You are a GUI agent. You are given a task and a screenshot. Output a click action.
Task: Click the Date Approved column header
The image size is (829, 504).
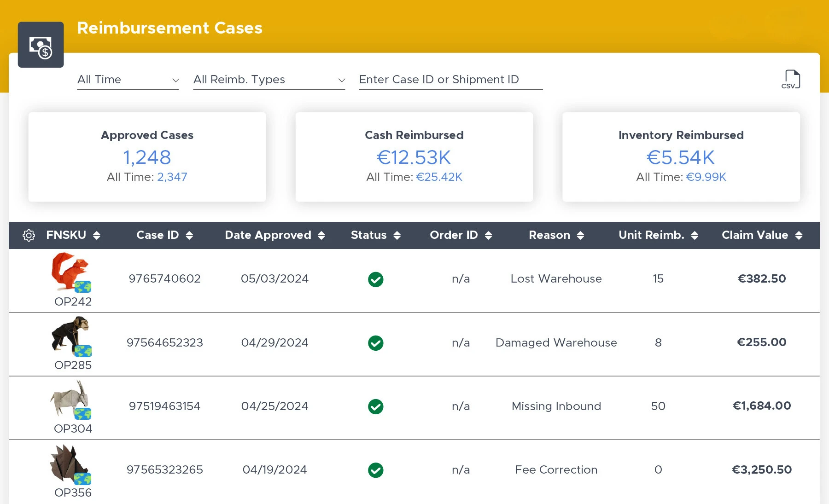[x=268, y=235]
